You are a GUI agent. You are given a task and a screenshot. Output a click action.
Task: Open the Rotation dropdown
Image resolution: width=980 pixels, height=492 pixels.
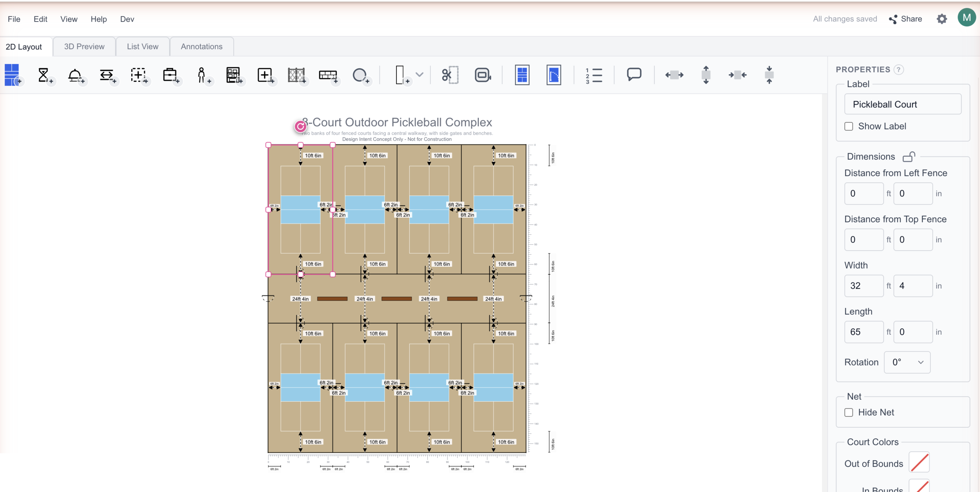[907, 362]
